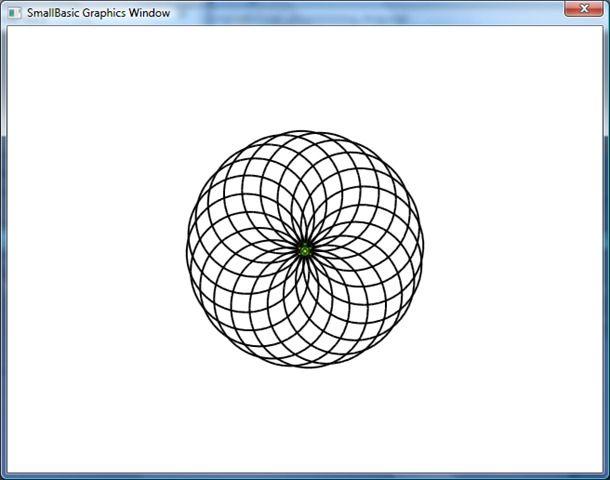Screen dimensions: 610x480
Task: Click the window's right border edge
Action: 606,250
